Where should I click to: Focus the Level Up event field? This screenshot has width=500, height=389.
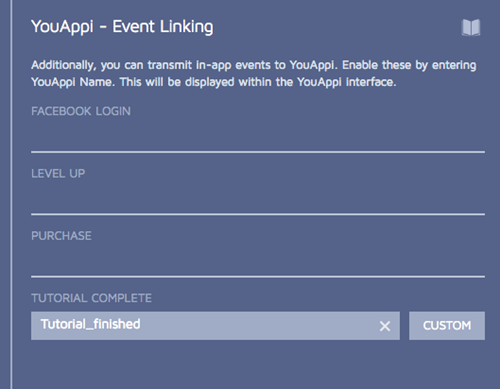pyautogui.click(x=258, y=199)
